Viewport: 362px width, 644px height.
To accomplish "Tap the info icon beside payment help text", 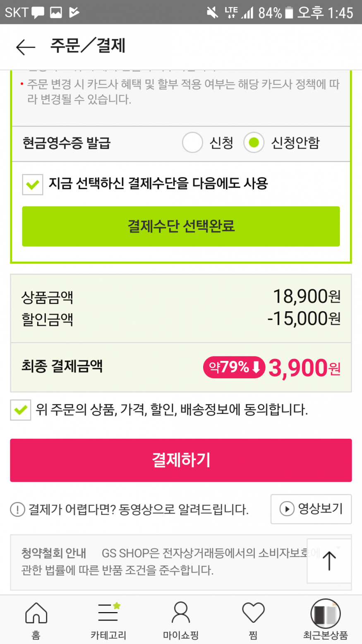I will (17, 509).
